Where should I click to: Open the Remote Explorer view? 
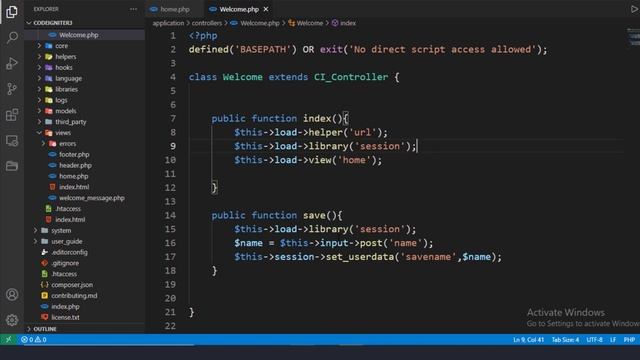pyautogui.click(x=12, y=141)
